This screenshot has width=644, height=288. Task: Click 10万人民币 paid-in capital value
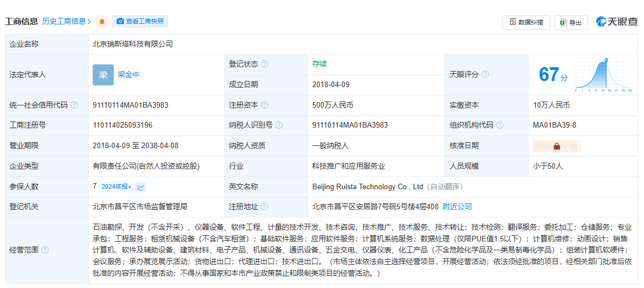tap(551, 105)
